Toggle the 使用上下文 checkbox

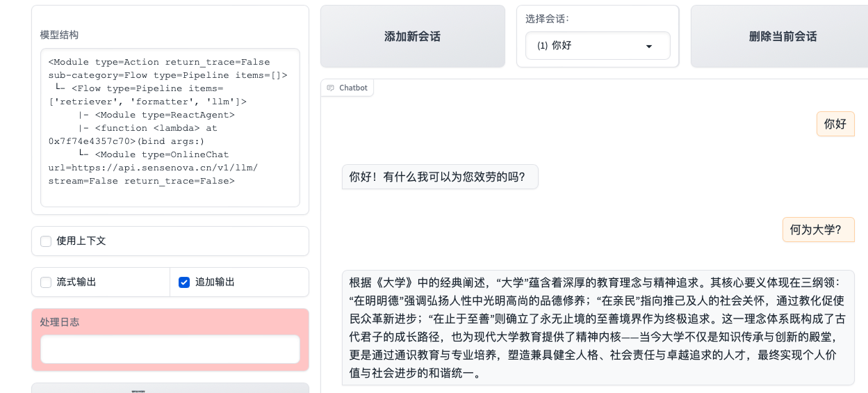[x=46, y=241]
